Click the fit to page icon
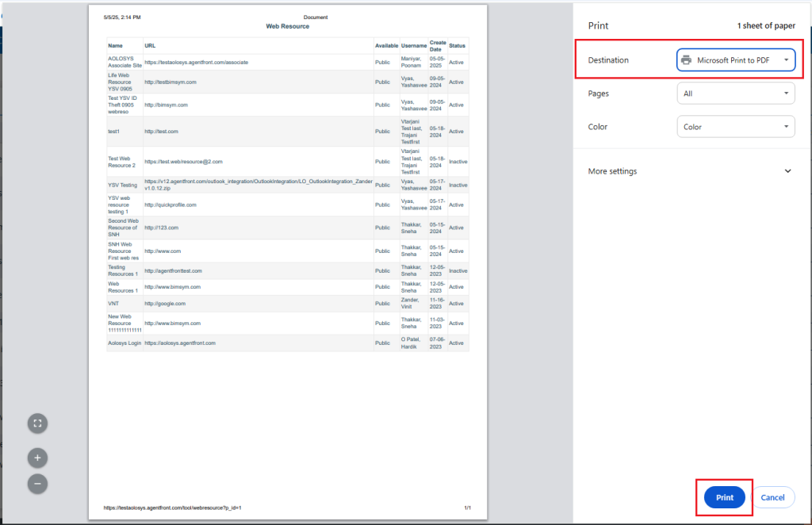 (37, 423)
